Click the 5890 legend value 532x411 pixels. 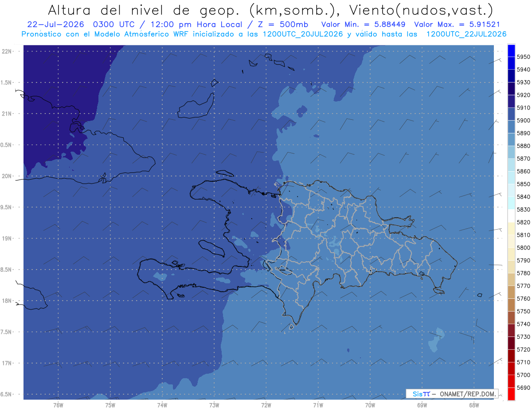[x=524, y=133]
